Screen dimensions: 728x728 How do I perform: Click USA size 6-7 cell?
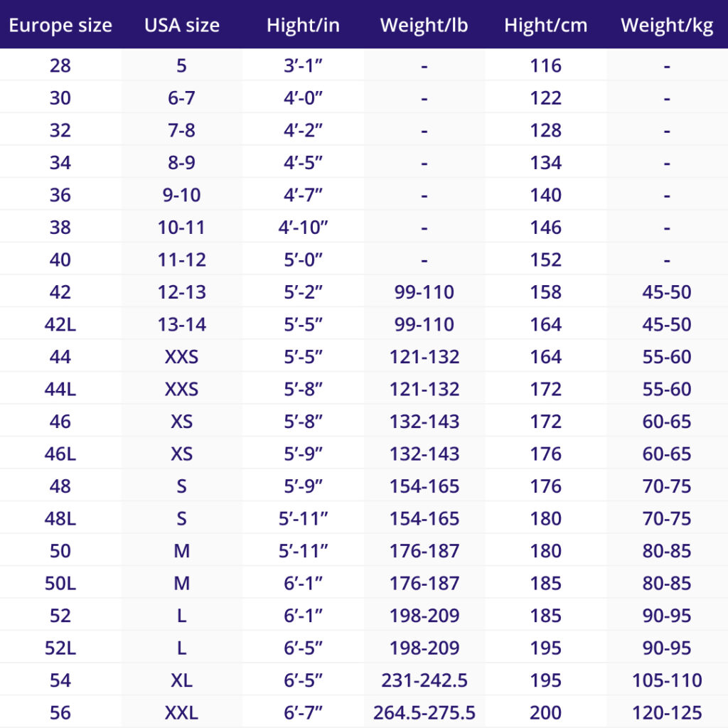[x=181, y=98]
